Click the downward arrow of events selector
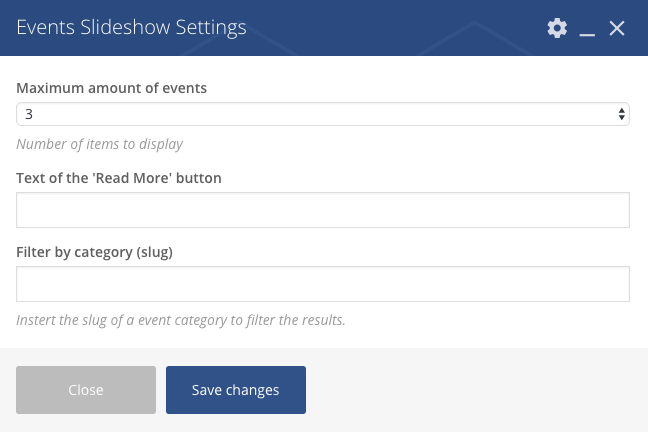 click(x=622, y=118)
